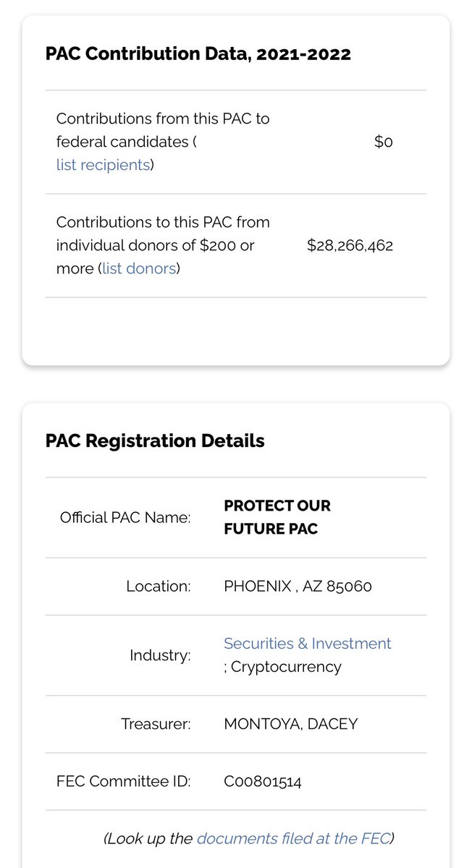
Task: Open the list recipients link
Action: (x=103, y=165)
